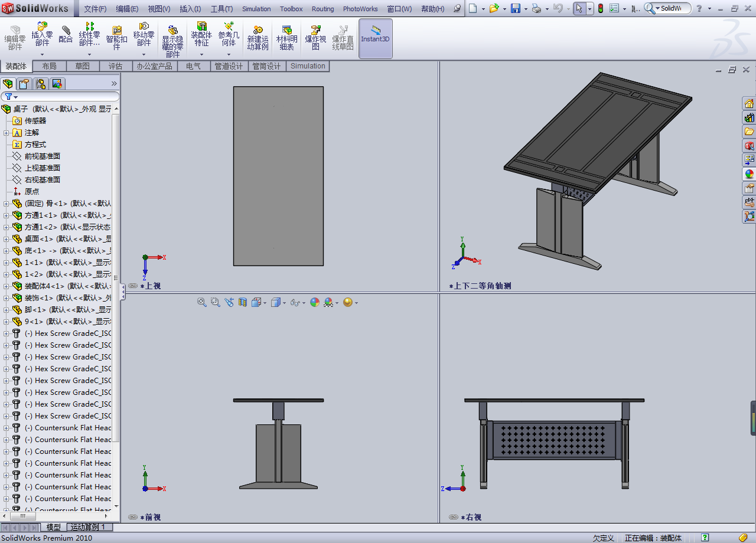Click the Zoom to Fit magnifier icon
The image size is (756, 543).
[x=202, y=302]
